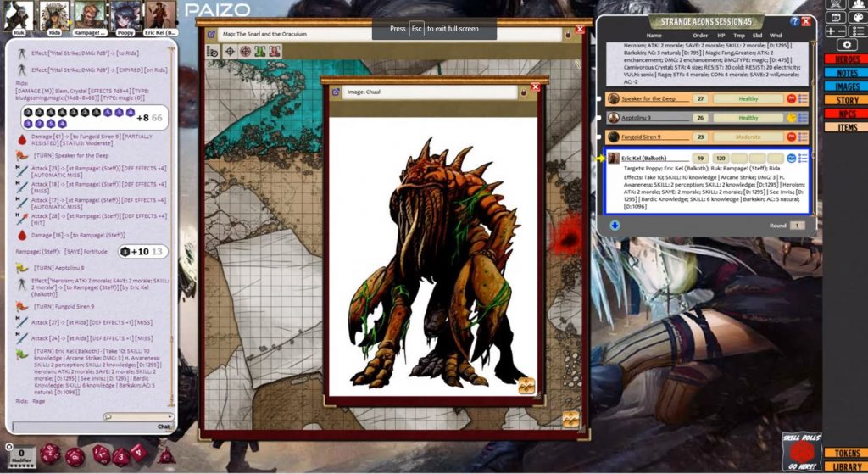Click Aeptolinu 9's yellow neutral face
This screenshot has width=868, height=474.
(791, 117)
